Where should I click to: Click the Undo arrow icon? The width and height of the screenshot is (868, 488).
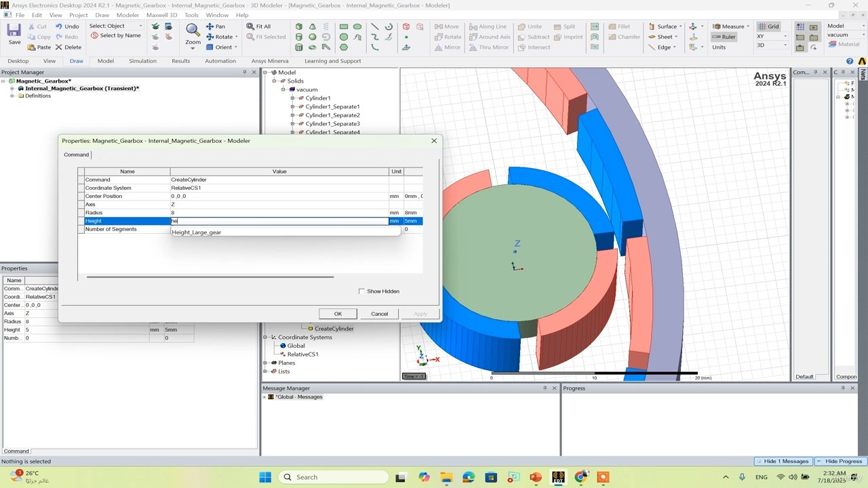click(59, 26)
